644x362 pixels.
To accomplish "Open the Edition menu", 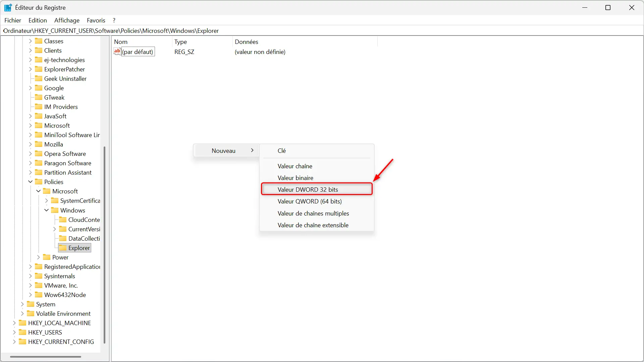I will 38,20.
